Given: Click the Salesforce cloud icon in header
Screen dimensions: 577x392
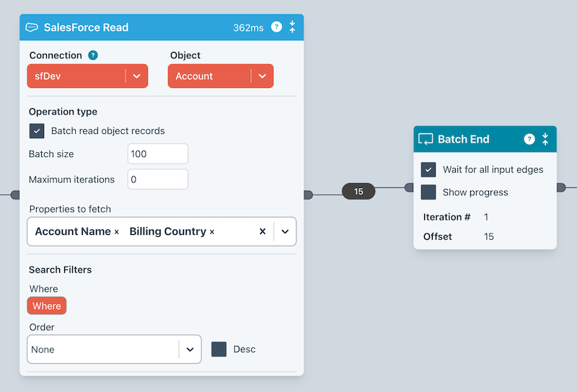Looking at the screenshot, I should [x=32, y=27].
